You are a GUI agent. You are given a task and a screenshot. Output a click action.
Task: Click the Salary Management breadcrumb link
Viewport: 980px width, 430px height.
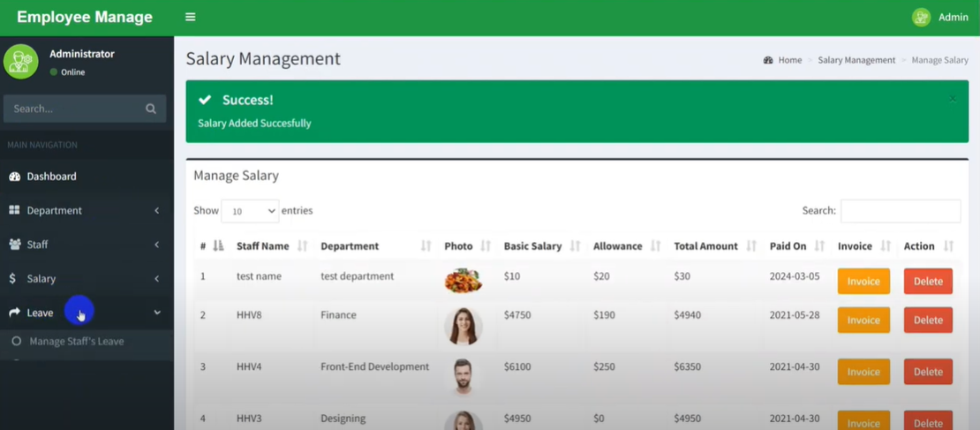coord(856,60)
